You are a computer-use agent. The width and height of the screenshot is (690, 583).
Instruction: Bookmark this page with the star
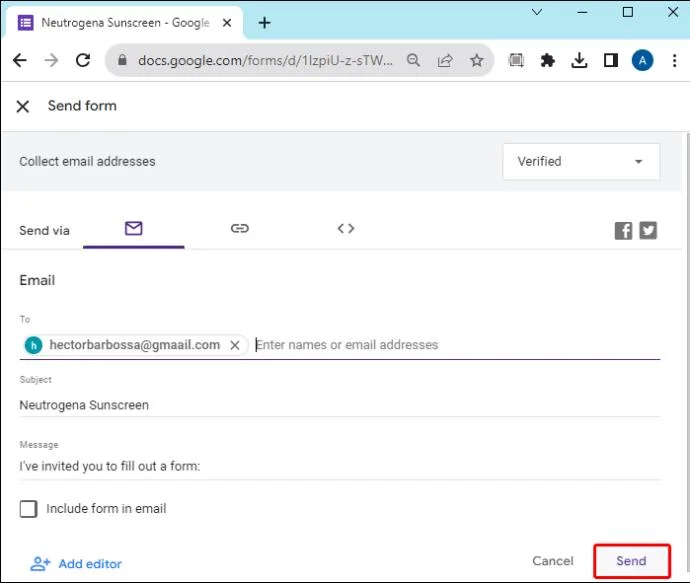point(477,60)
